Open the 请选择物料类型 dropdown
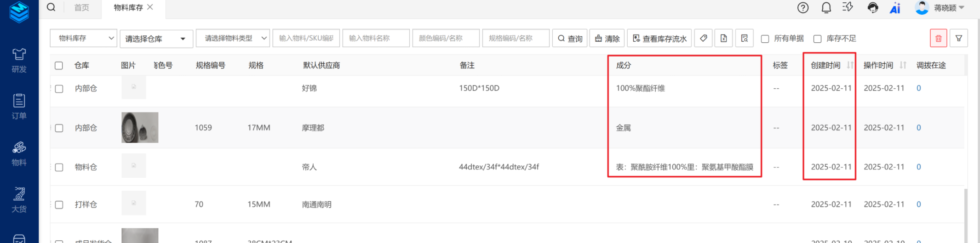The width and height of the screenshot is (980, 243). [232, 39]
